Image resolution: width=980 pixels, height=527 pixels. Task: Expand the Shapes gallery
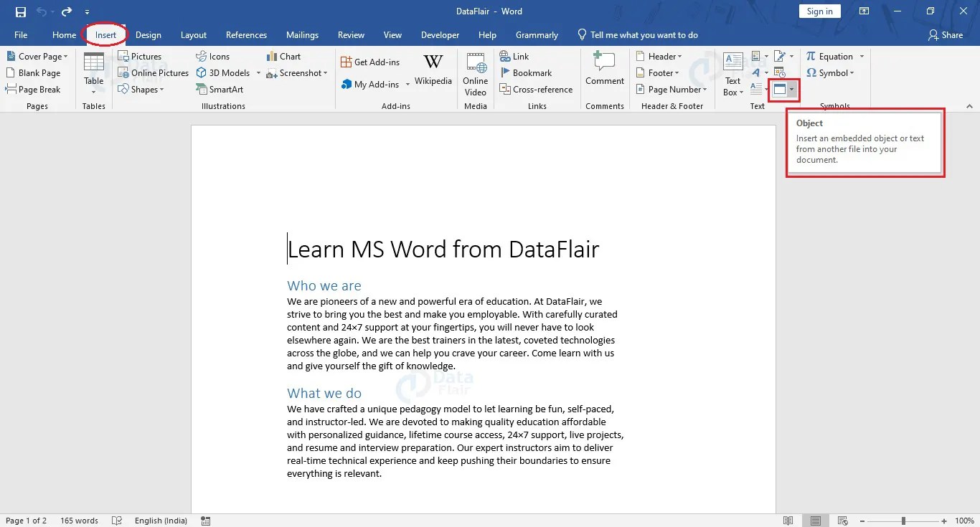point(143,89)
